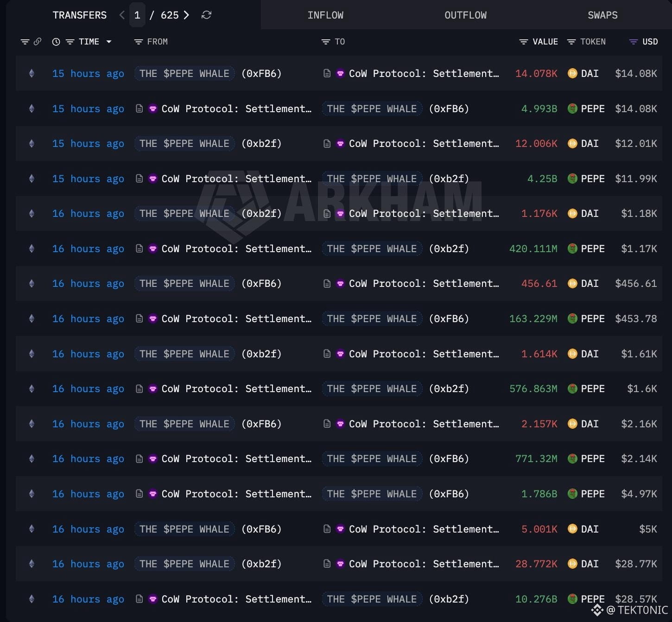Click the DAI token icon in the 456.61 row

tap(572, 283)
